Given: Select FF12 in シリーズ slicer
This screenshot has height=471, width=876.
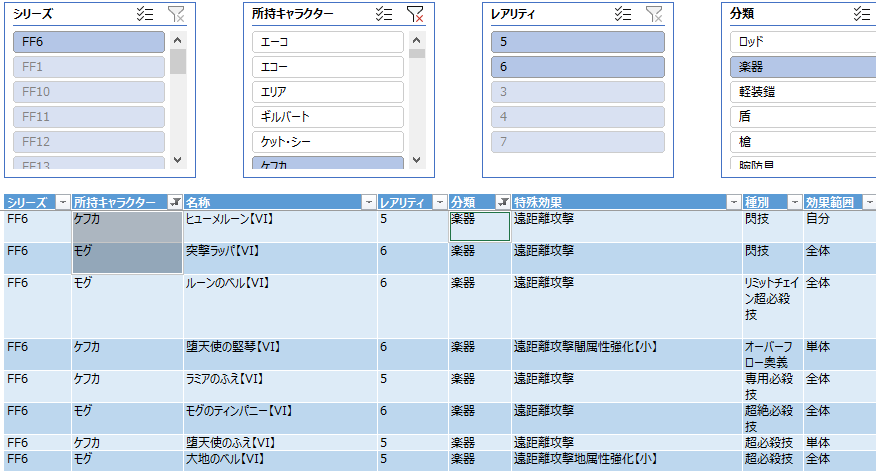Looking at the screenshot, I should tap(89, 142).
